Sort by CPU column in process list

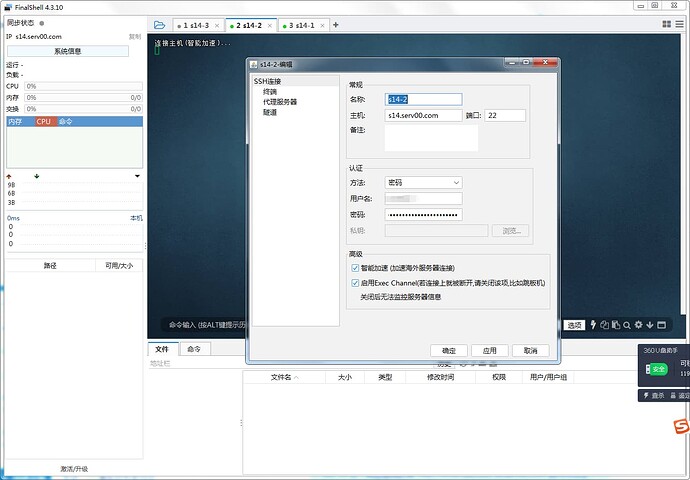tap(46, 121)
